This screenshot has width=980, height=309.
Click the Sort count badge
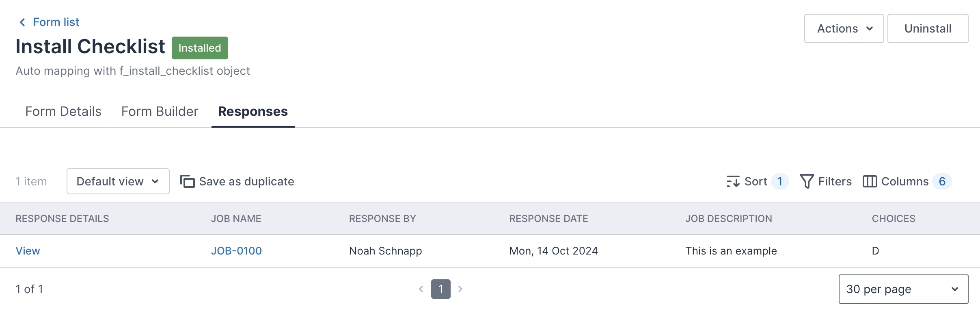coord(779,181)
